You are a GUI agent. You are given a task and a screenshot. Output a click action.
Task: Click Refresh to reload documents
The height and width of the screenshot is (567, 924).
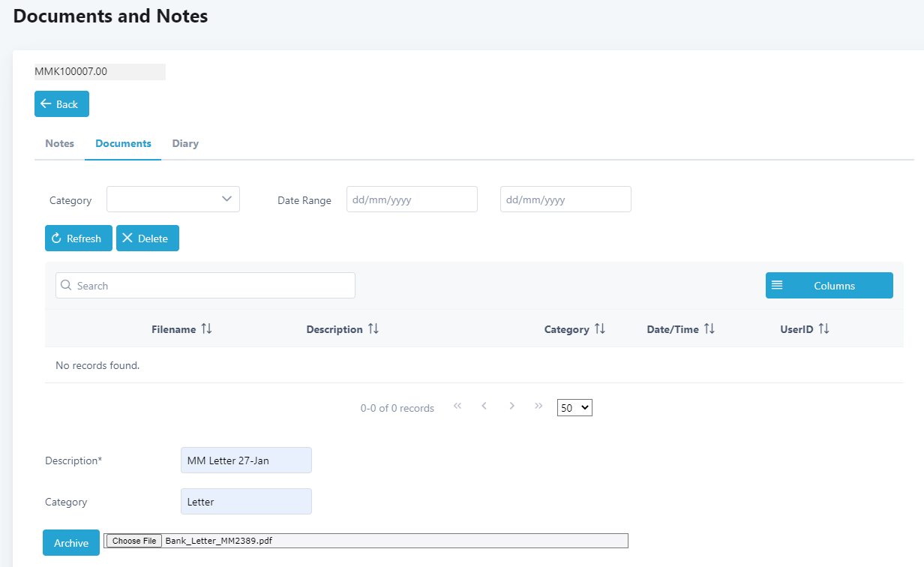(79, 238)
